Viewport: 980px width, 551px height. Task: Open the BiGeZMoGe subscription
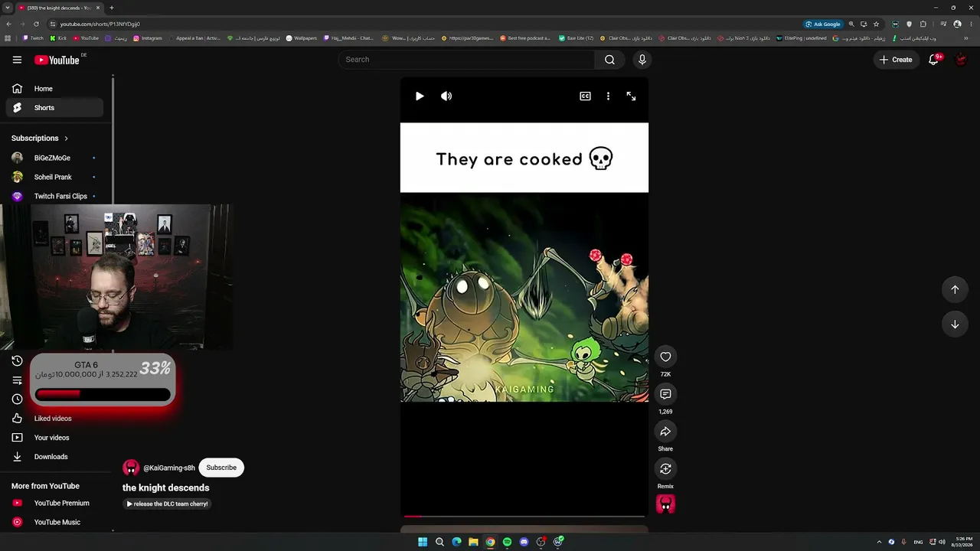click(54, 158)
